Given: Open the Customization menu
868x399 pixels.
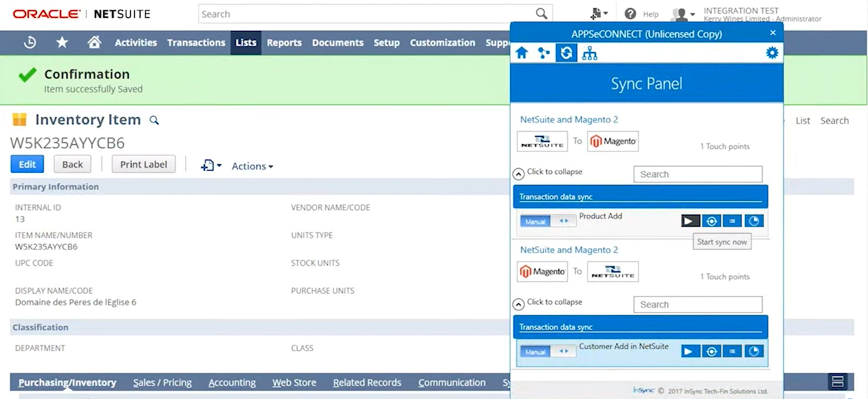Looking at the screenshot, I should (443, 42).
